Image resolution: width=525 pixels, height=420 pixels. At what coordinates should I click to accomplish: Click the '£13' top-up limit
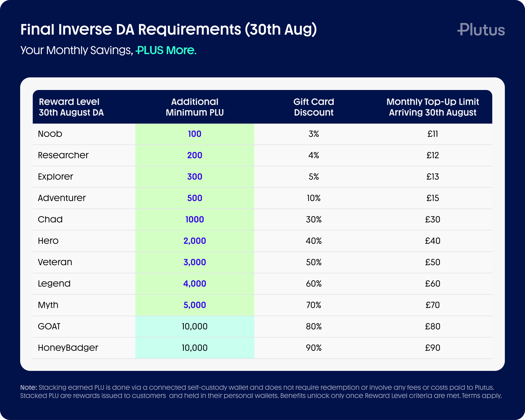coord(432,177)
